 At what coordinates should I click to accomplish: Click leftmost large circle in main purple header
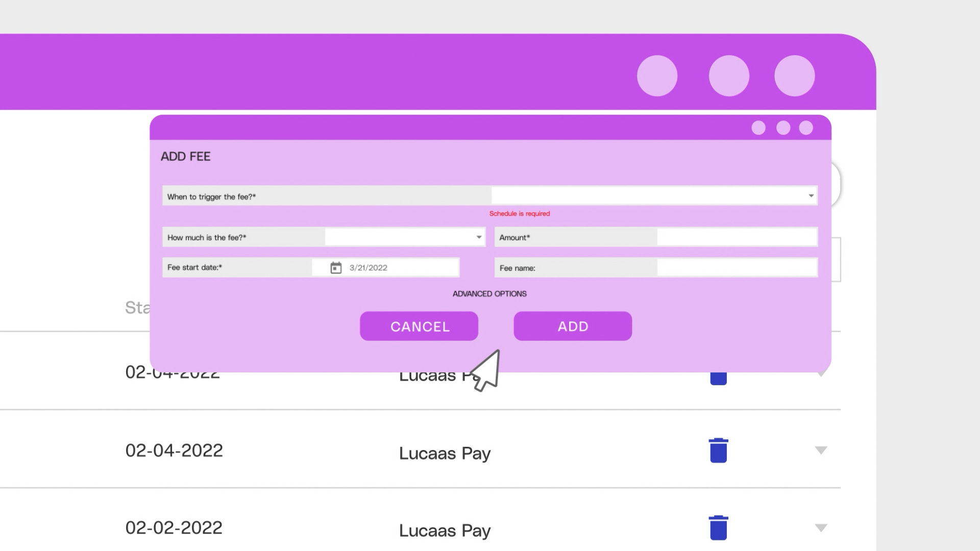(x=657, y=76)
